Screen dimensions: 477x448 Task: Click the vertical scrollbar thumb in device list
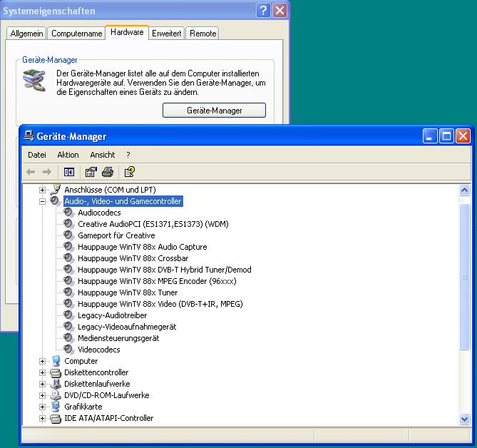coord(464,277)
